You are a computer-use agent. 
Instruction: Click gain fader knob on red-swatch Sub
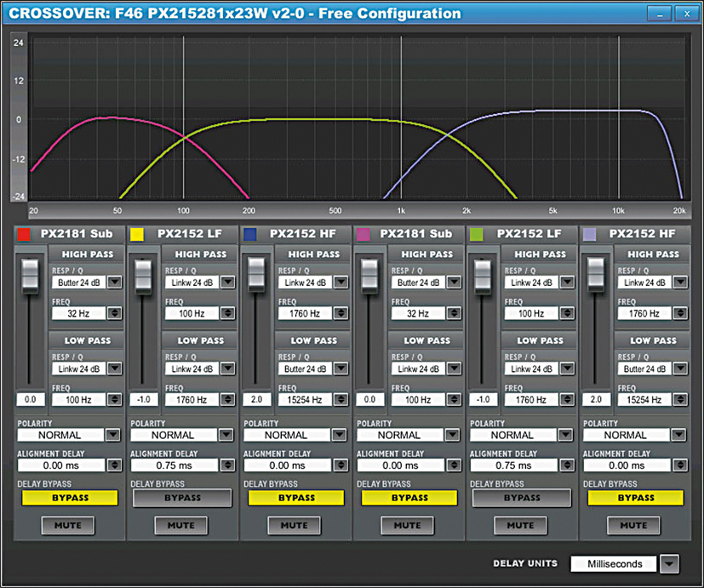[x=30, y=276]
